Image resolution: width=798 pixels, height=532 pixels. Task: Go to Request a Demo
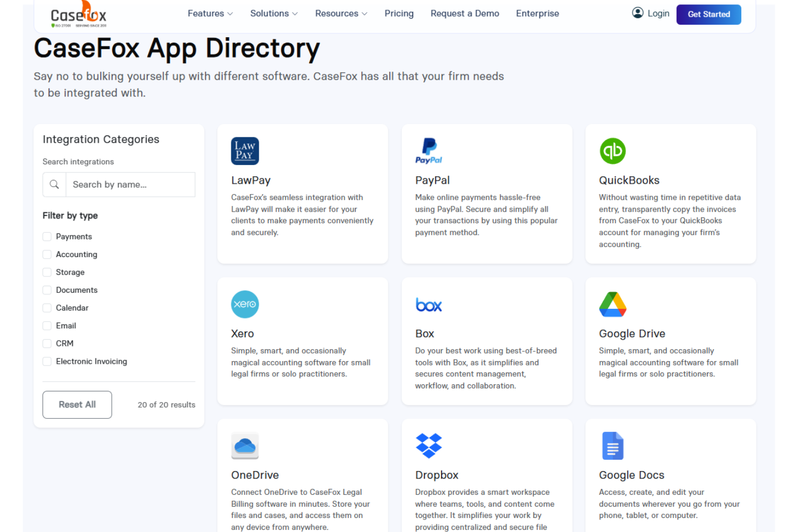[465, 13]
